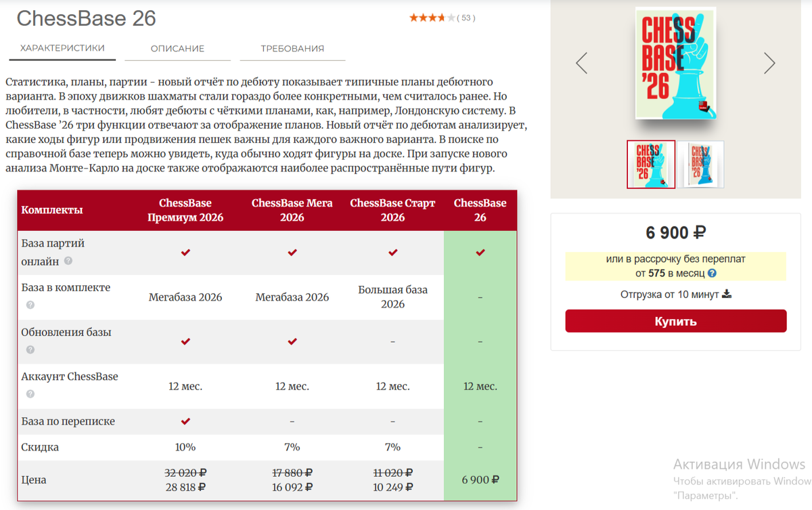Screen dimensions: 812x510
Task: Switch to the ТРЕБОВАНИЯ tab
Action: (292, 49)
